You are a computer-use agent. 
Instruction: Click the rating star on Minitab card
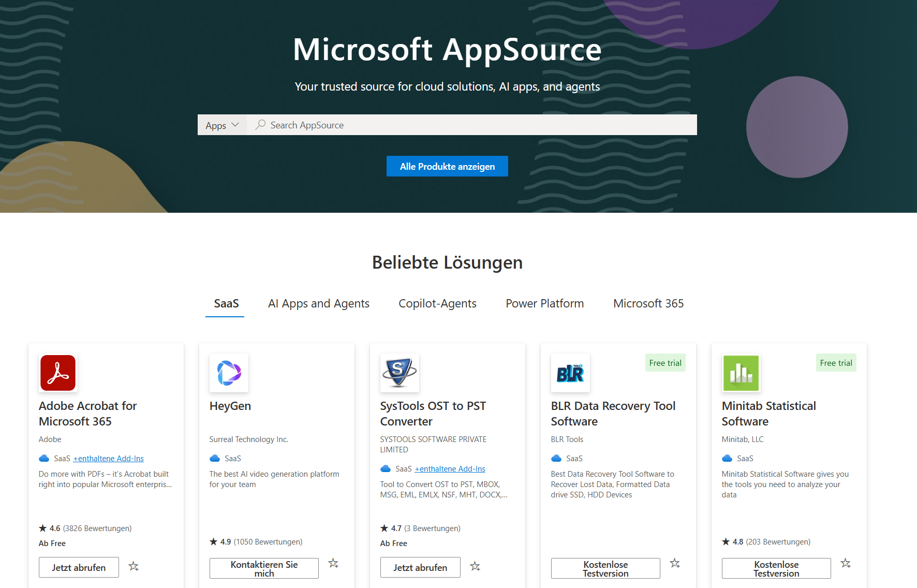(x=726, y=541)
